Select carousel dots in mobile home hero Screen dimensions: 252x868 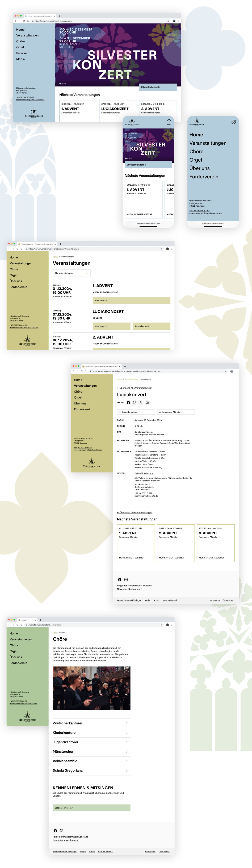pos(128,158)
